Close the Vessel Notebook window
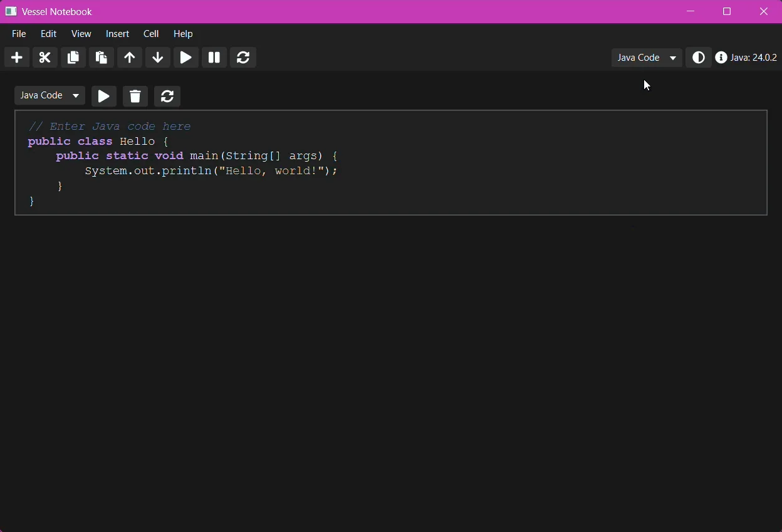The image size is (782, 532). [x=764, y=11]
